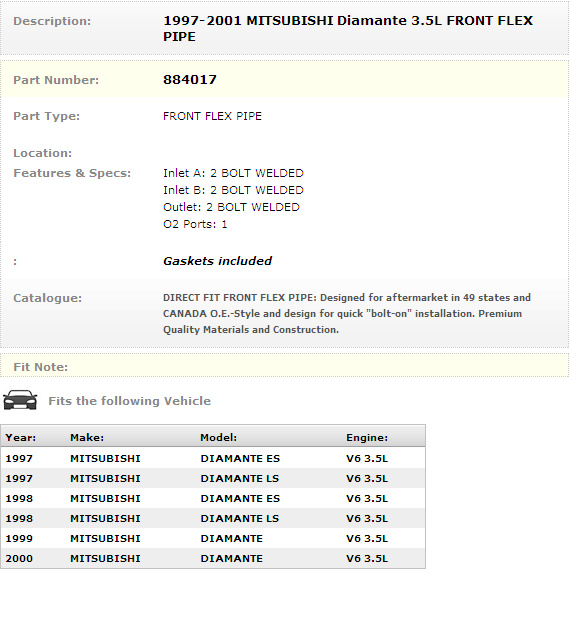Screen dimensions: 570x624
Task: Click the Make column header
Action: (87, 438)
